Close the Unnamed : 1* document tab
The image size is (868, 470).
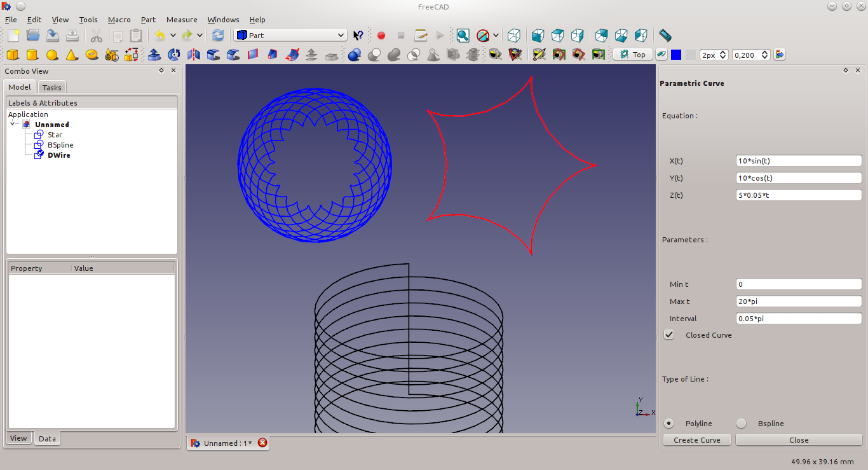(262, 443)
